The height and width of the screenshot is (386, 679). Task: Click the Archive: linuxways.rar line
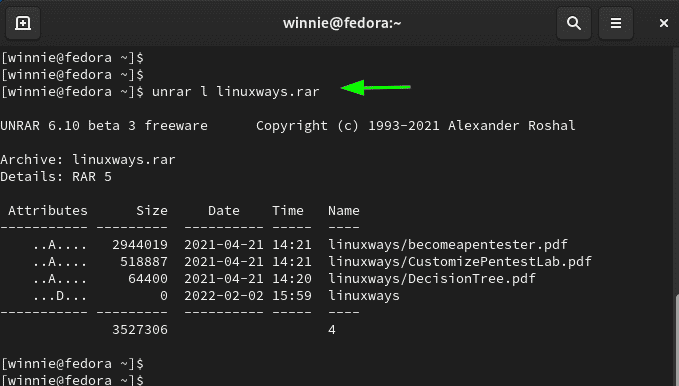(x=88, y=160)
